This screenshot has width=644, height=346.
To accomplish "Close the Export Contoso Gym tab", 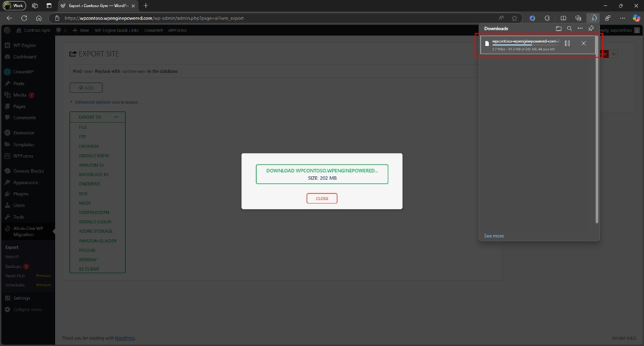I will [133, 5].
